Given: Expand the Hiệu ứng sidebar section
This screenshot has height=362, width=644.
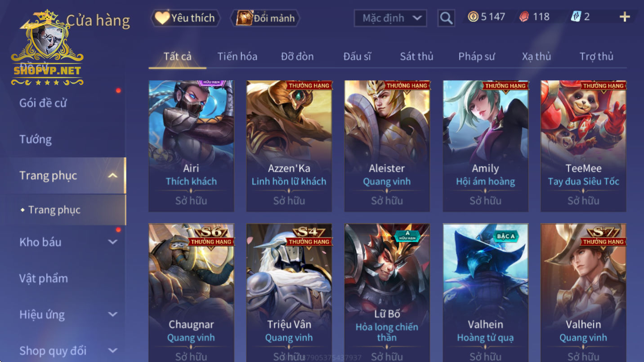Looking at the screenshot, I should tap(113, 314).
